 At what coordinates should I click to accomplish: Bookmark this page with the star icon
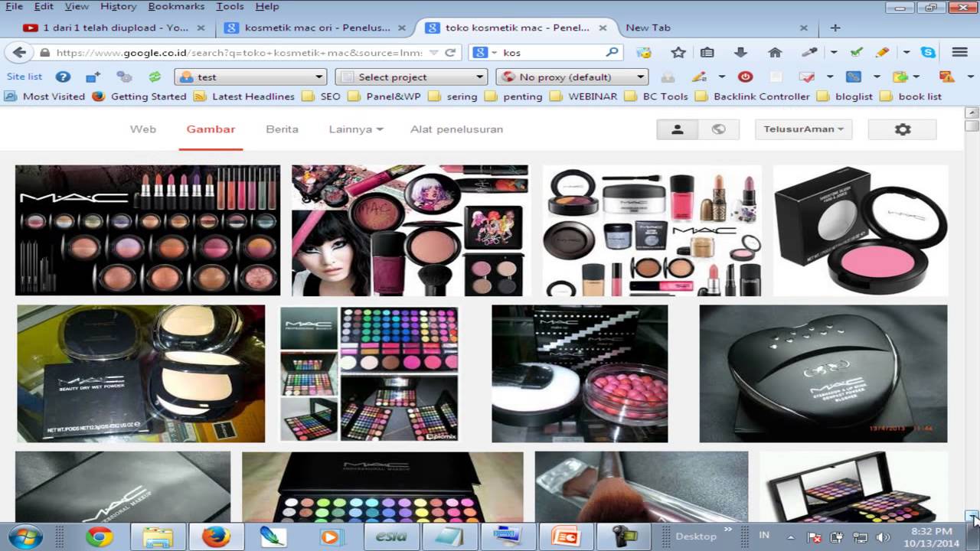[678, 52]
